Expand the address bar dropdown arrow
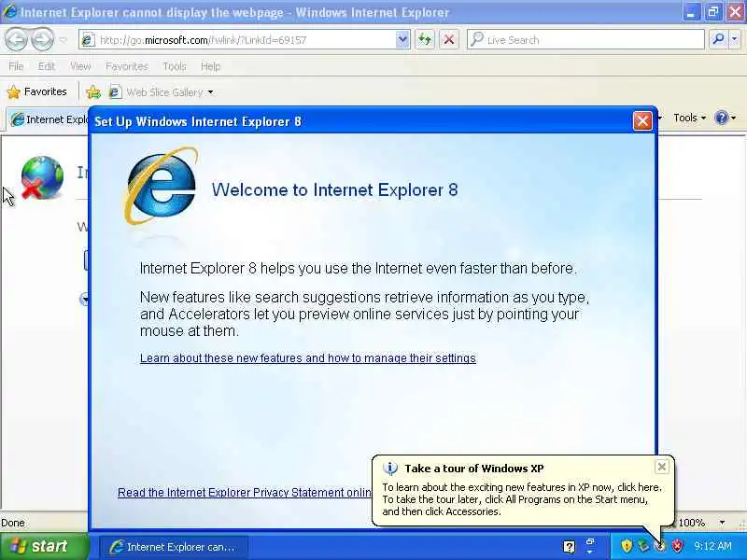 tap(402, 40)
